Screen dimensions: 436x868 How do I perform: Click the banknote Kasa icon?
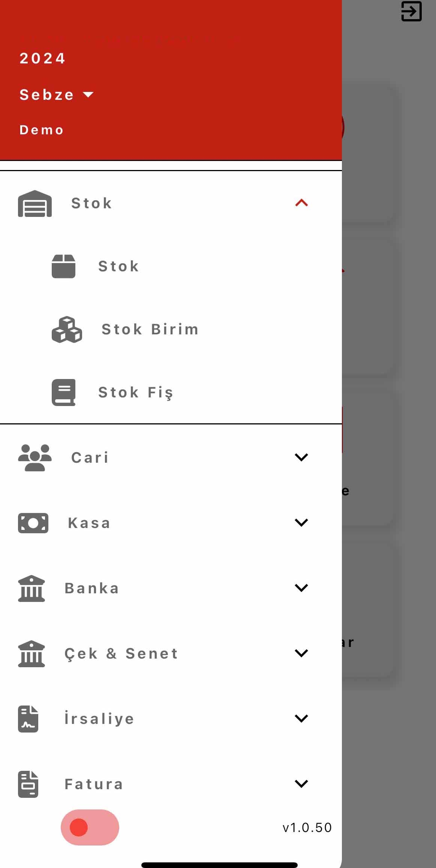[x=33, y=523]
